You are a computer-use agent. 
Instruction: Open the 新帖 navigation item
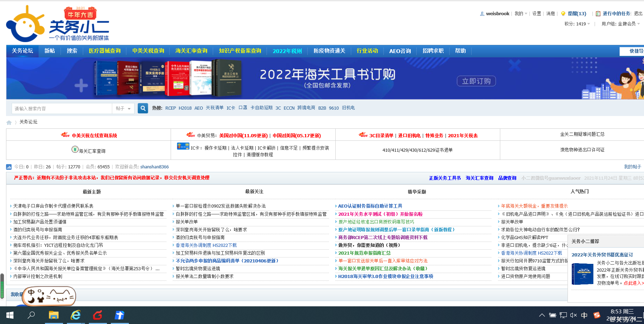click(50, 51)
